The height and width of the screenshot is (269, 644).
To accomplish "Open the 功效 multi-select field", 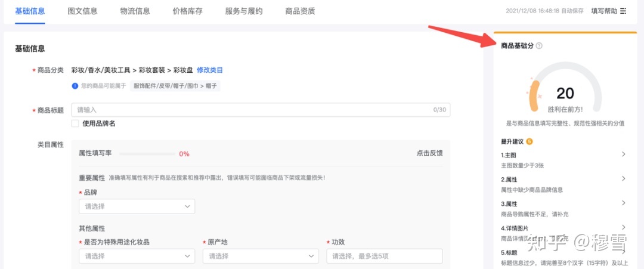I will (384, 256).
